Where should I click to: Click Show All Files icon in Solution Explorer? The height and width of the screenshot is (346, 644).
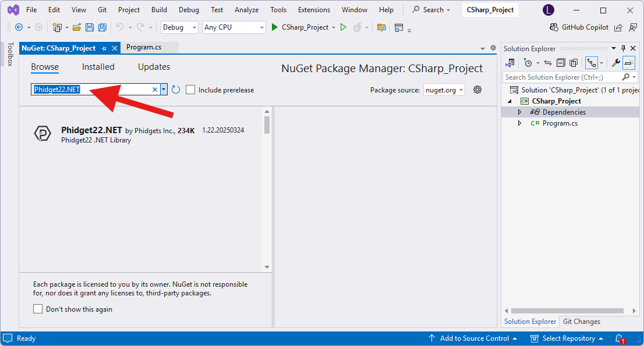[574, 63]
